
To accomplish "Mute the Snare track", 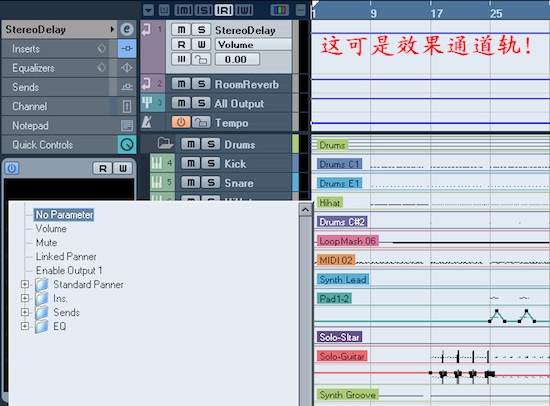I will (x=191, y=182).
